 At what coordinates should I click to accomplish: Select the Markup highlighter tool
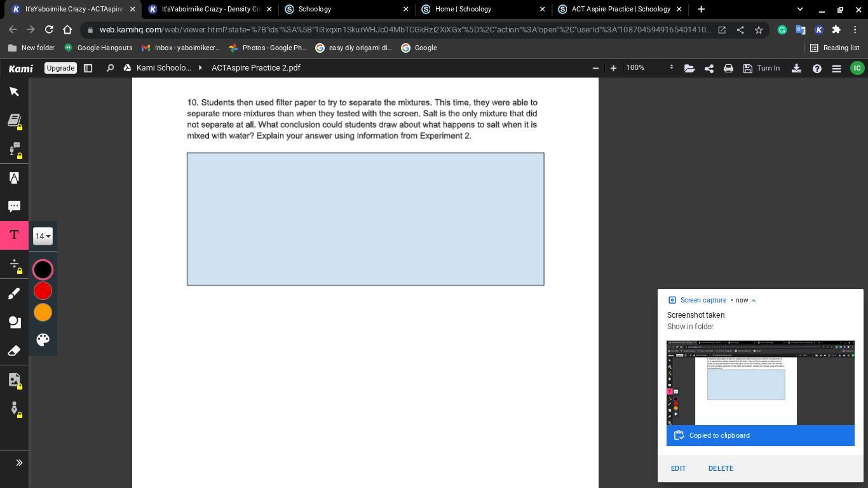click(15, 178)
